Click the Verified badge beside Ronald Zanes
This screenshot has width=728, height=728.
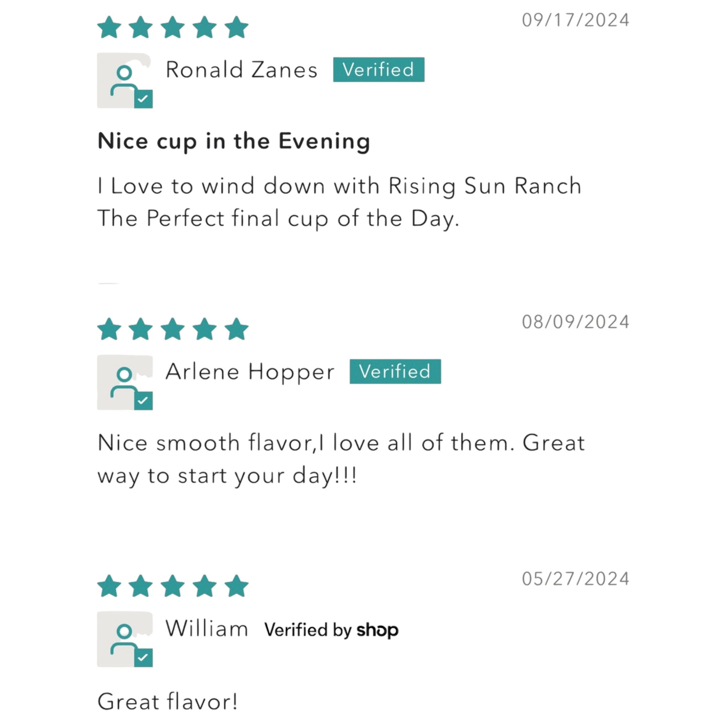click(378, 70)
